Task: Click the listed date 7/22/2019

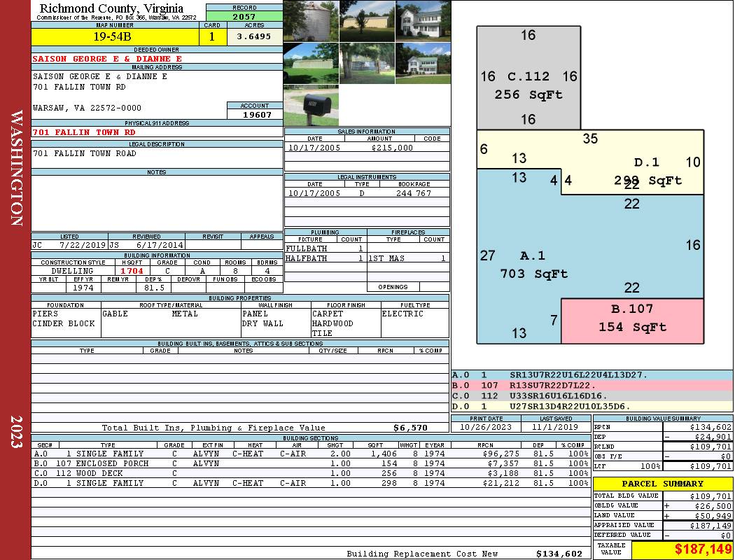Action: [83, 245]
